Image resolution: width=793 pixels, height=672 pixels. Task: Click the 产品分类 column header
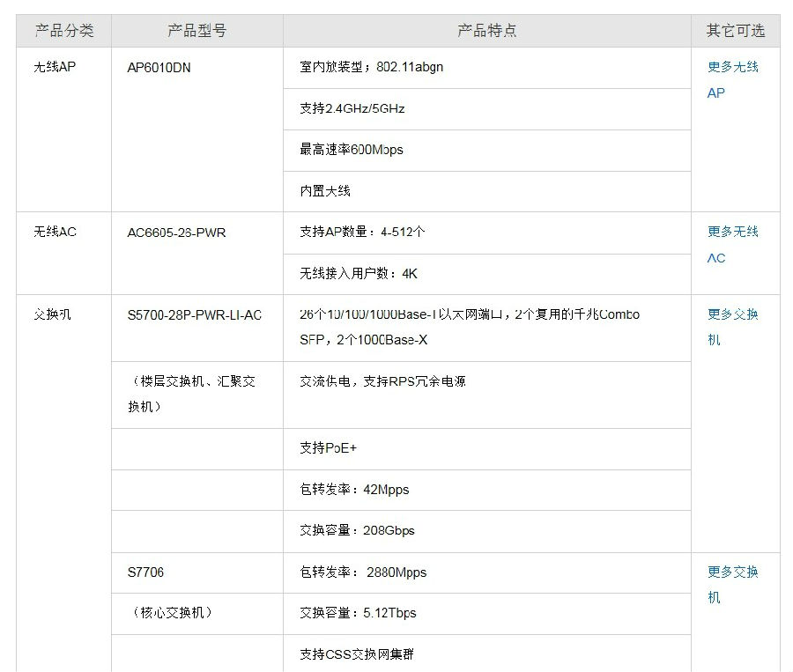[x=63, y=31]
